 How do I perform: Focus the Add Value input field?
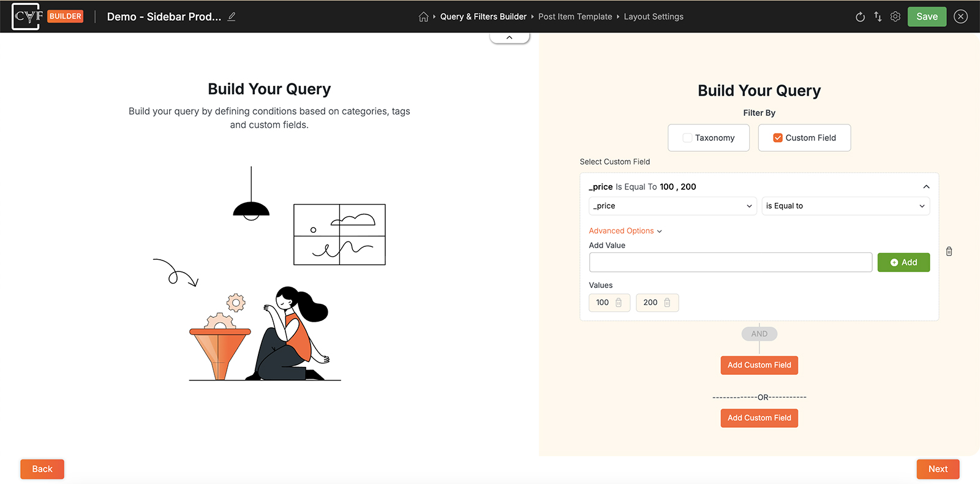click(731, 262)
